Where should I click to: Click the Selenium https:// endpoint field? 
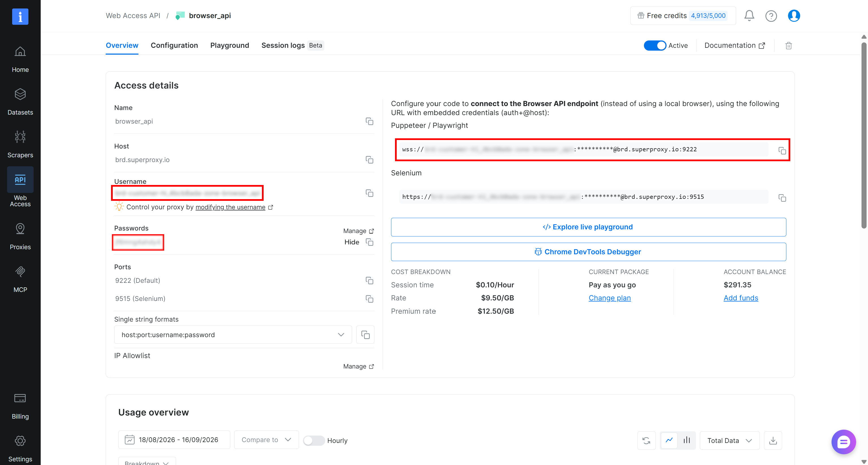[584, 197]
